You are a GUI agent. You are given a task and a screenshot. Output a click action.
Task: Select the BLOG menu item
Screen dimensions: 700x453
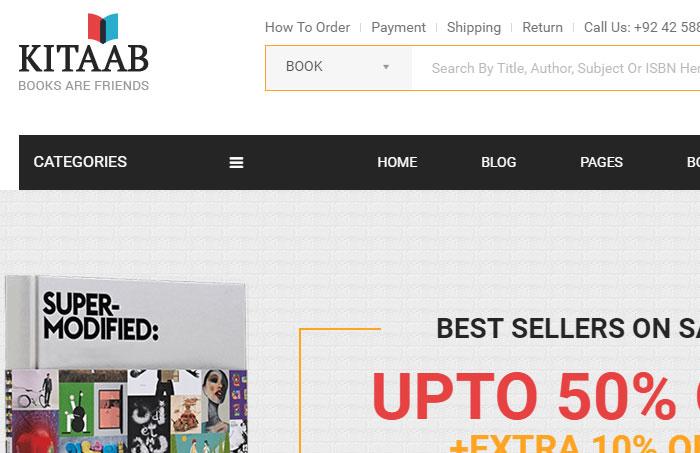[x=499, y=162]
